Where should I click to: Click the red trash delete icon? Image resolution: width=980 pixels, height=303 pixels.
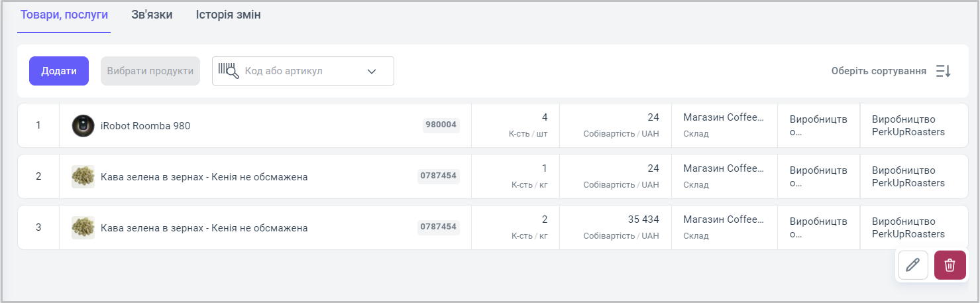tap(950, 265)
